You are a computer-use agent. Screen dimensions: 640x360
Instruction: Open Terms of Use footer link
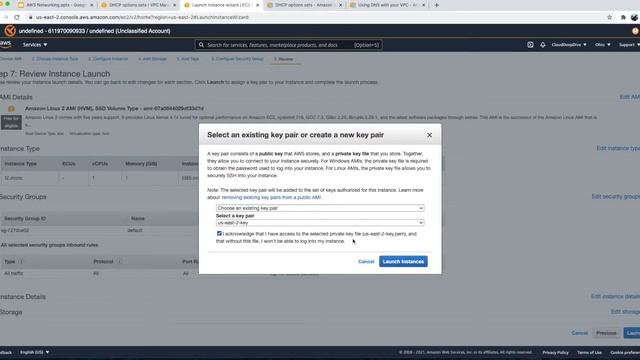pyautogui.click(x=589, y=352)
